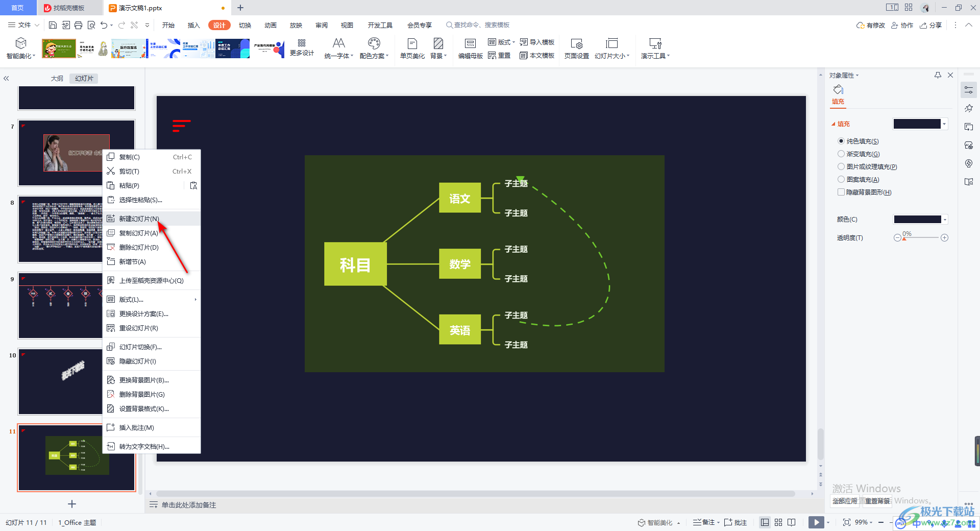Image resolution: width=980 pixels, height=531 pixels.
Task: Expand 演示工具 dropdown
Action: (668, 56)
